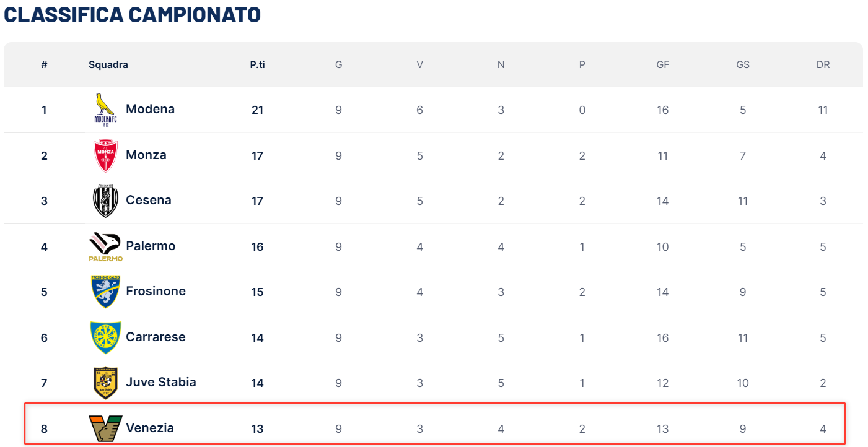Click the GS column header
This screenshot has width=868, height=447.
click(743, 64)
